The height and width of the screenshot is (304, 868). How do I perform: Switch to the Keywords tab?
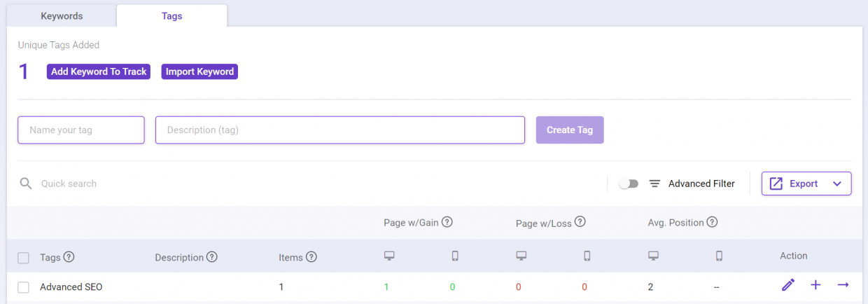point(62,15)
